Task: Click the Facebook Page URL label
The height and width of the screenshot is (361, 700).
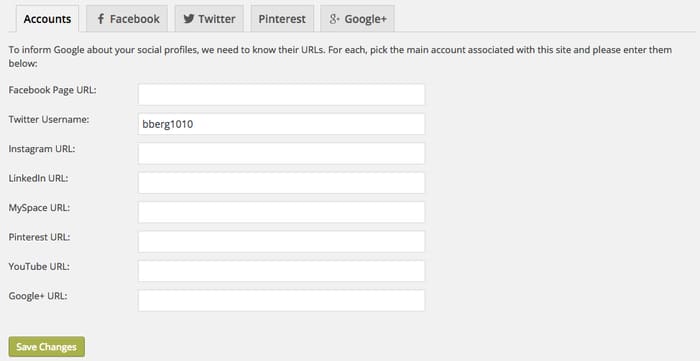Action: 52,90
